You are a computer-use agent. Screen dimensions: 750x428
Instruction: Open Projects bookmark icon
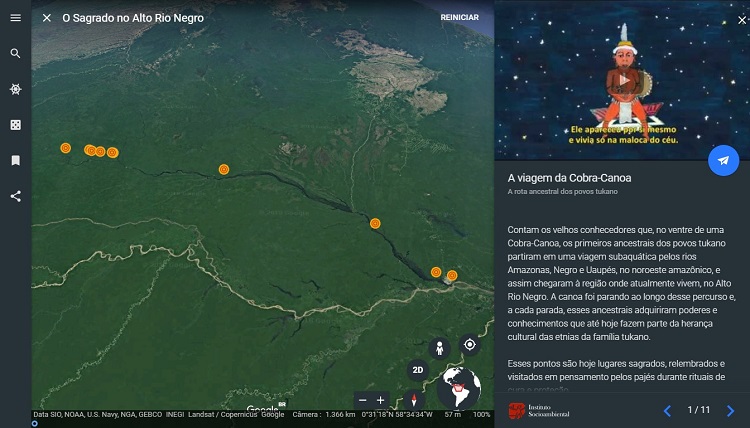tap(15, 160)
